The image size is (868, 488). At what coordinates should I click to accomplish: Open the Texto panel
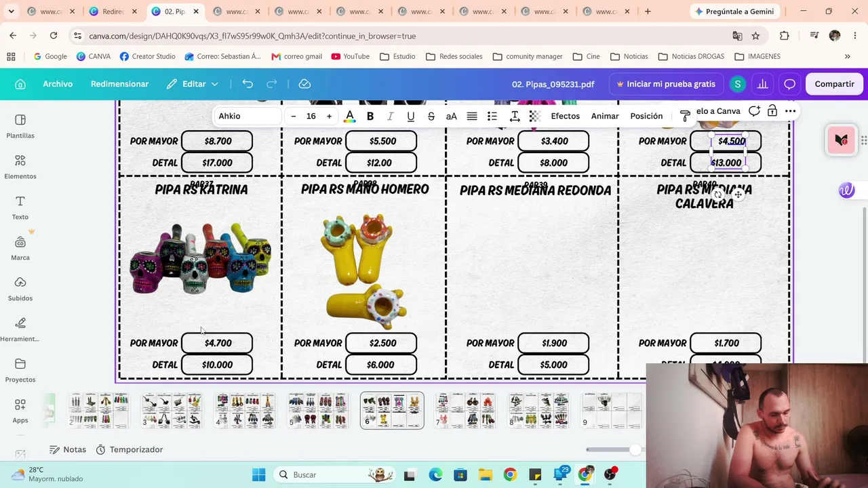coord(20,207)
